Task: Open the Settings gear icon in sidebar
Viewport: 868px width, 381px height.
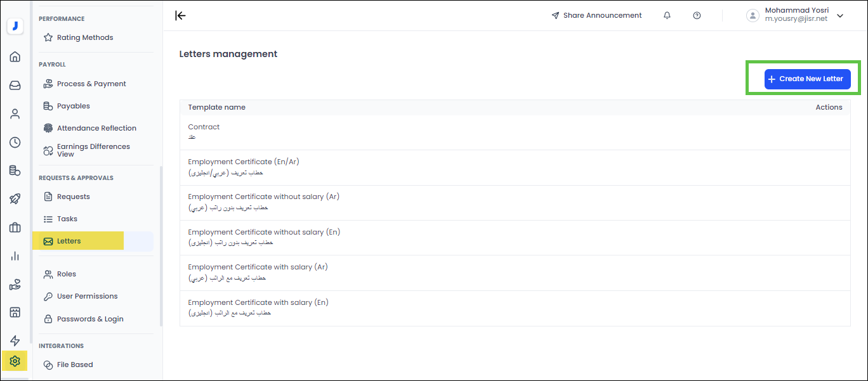Action: (15, 361)
